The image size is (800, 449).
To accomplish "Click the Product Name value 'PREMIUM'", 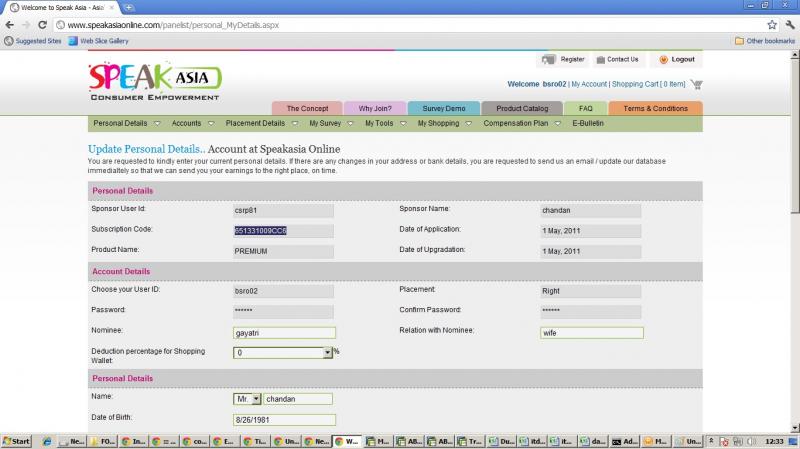I will point(251,251).
